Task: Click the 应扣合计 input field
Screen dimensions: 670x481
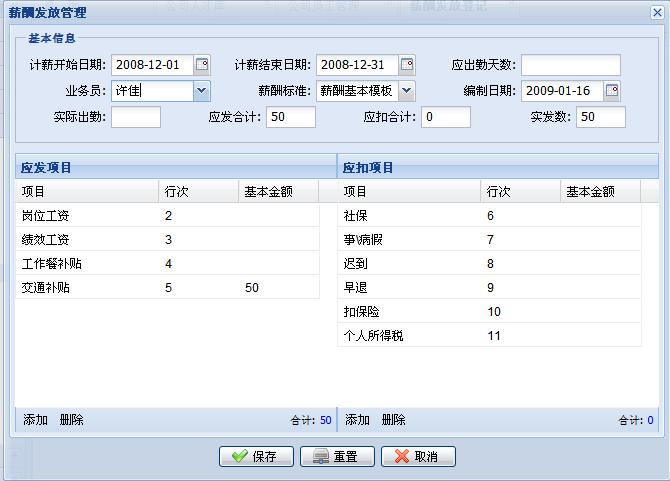Action: (x=446, y=117)
